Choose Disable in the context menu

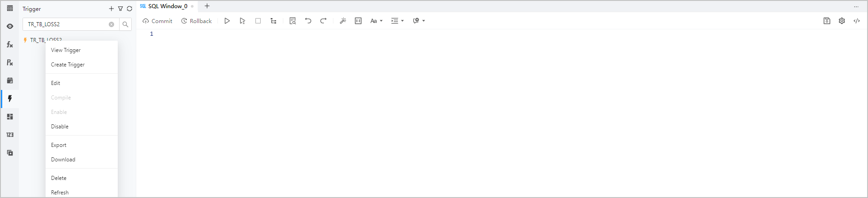pos(60,127)
